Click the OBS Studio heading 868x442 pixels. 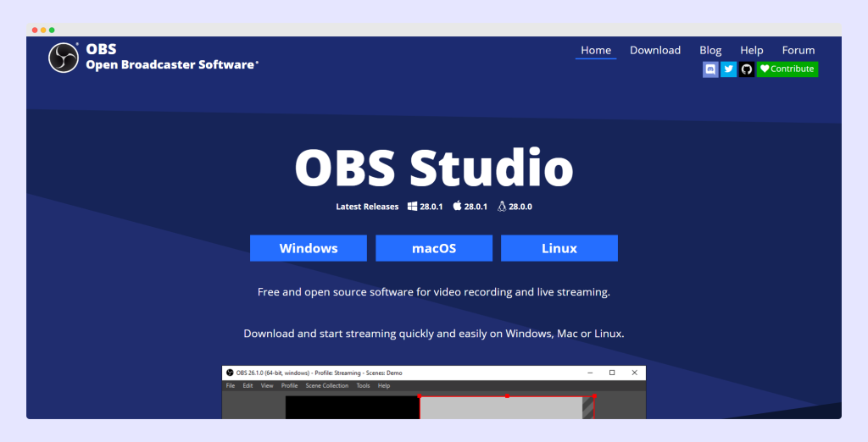(434, 167)
